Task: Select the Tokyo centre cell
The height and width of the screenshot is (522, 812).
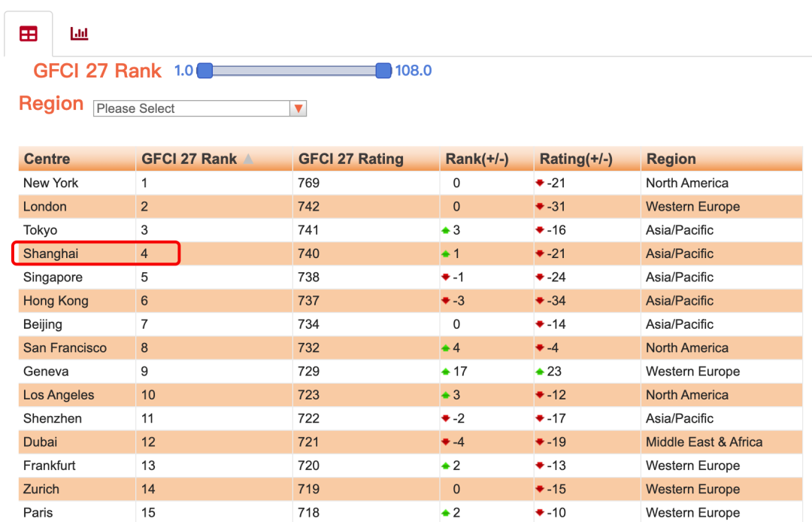Action: click(x=77, y=230)
